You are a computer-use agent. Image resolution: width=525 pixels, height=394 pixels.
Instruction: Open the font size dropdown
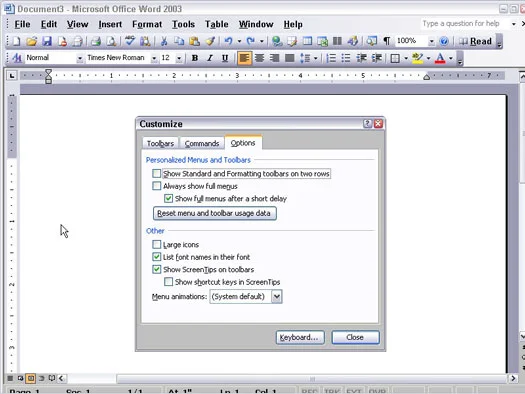[x=179, y=58]
